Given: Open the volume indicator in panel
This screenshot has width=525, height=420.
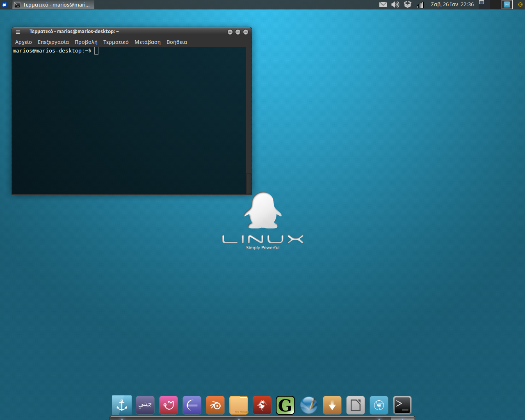Looking at the screenshot, I should click(395, 5).
